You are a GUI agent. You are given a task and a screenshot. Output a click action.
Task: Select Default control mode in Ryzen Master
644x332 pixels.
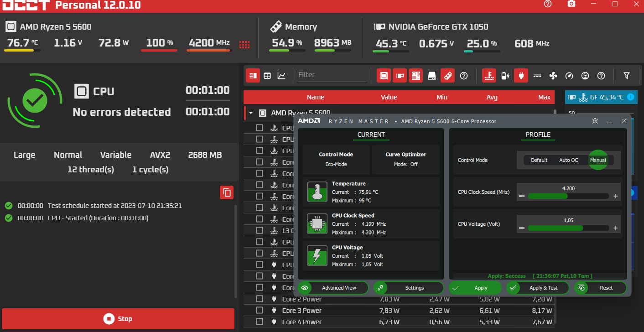[539, 160]
